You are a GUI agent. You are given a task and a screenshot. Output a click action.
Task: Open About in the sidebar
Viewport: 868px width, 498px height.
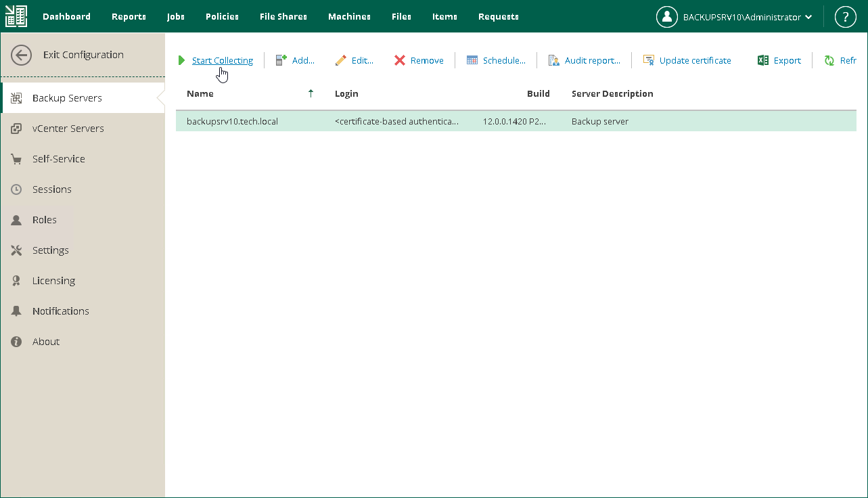pos(83,342)
